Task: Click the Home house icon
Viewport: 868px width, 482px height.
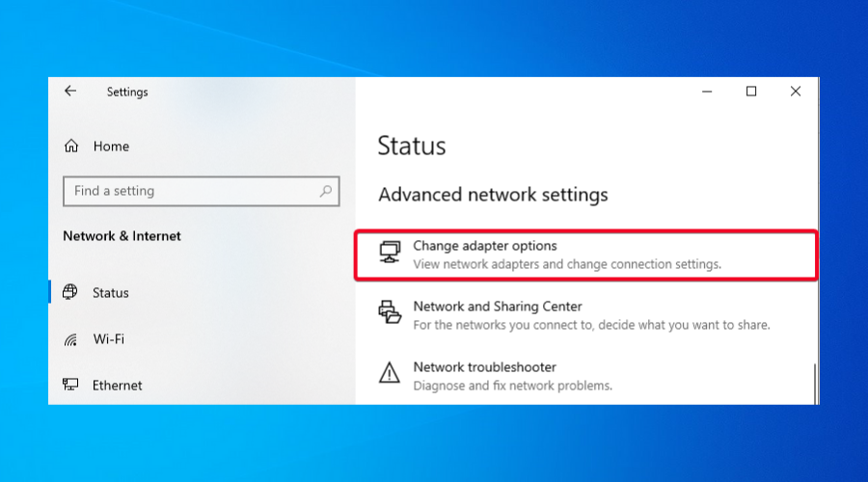Action: tap(70, 147)
